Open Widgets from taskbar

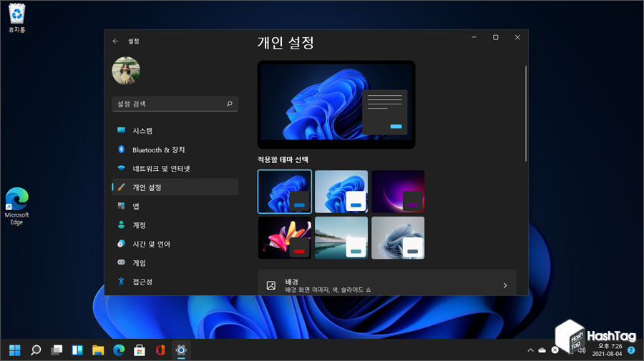point(77,350)
